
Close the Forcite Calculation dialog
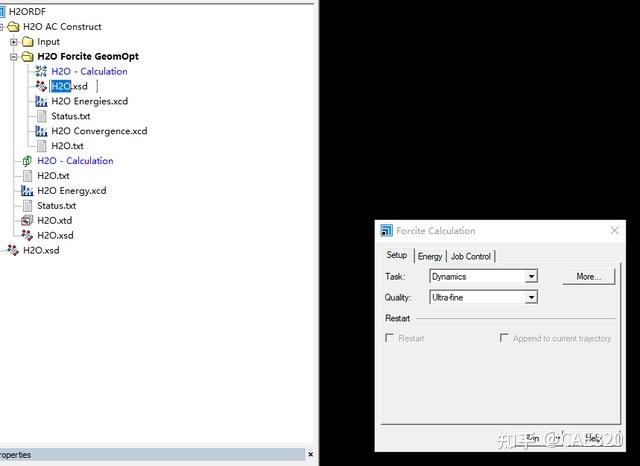tap(615, 231)
